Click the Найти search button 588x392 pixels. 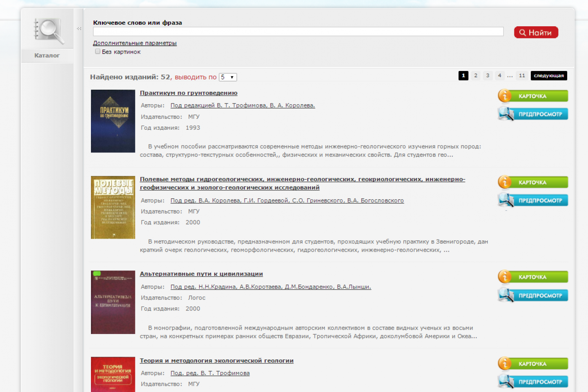pyautogui.click(x=536, y=33)
